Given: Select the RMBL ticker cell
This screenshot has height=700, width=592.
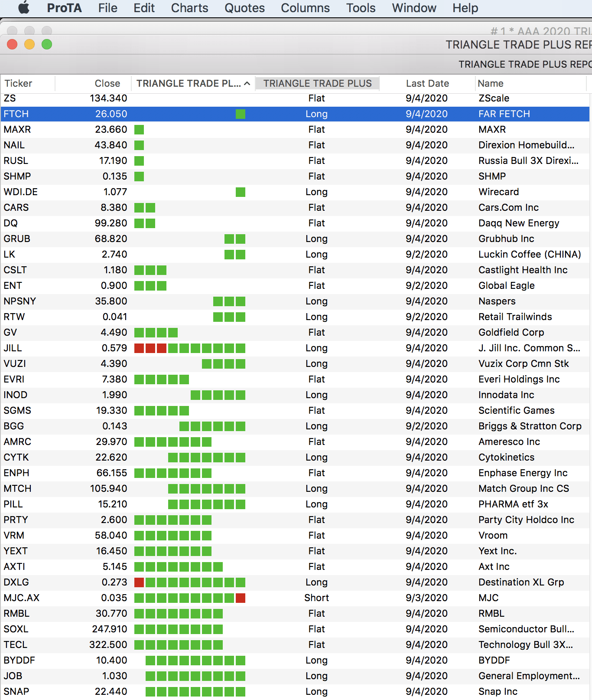Looking at the screenshot, I should tap(16, 614).
